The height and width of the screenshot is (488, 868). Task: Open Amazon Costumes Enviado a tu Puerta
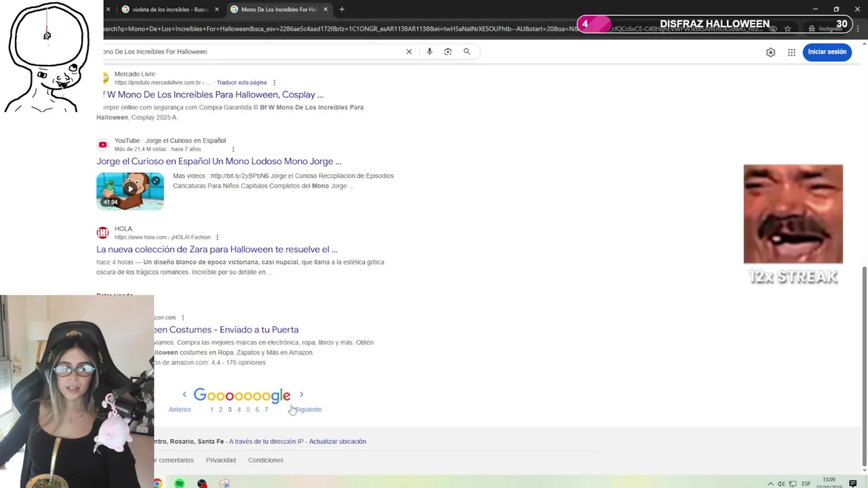point(226,329)
